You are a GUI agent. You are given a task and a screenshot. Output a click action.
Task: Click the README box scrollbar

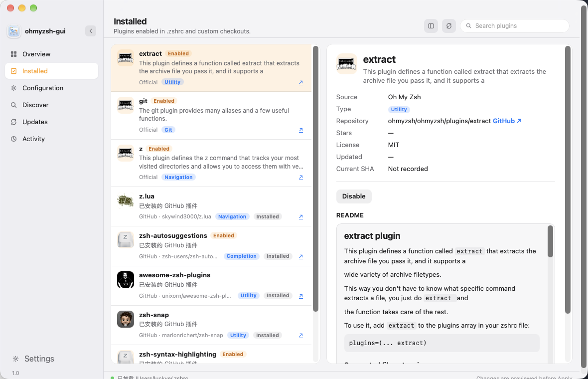tap(550, 242)
